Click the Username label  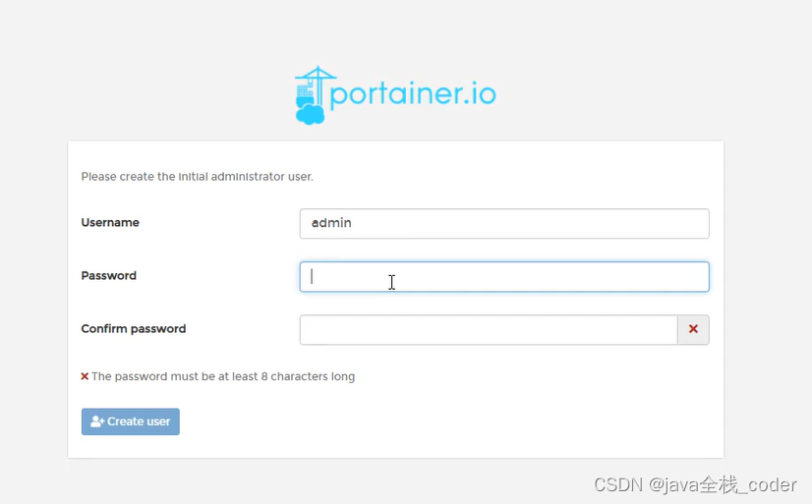click(x=110, y=222)
